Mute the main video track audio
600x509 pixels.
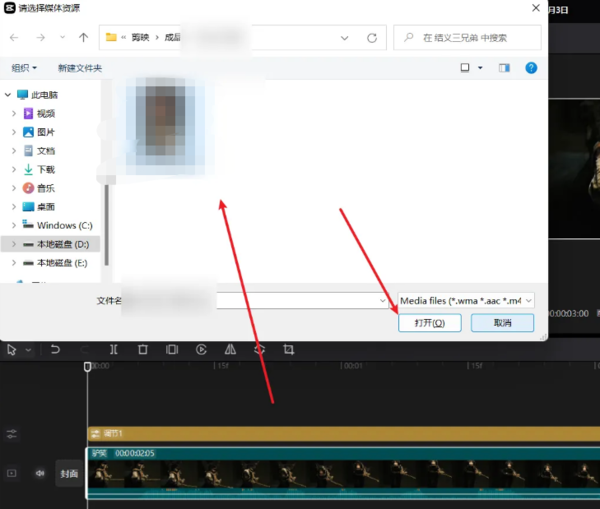(x=40, y=473)
